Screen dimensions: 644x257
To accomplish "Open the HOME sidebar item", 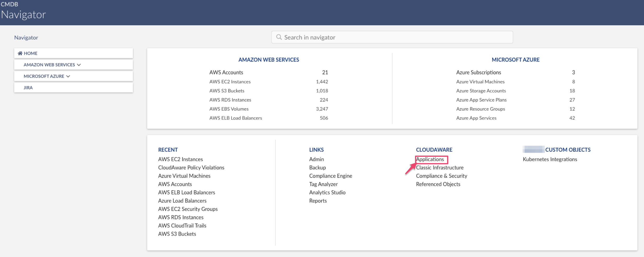I will point(73,53).
